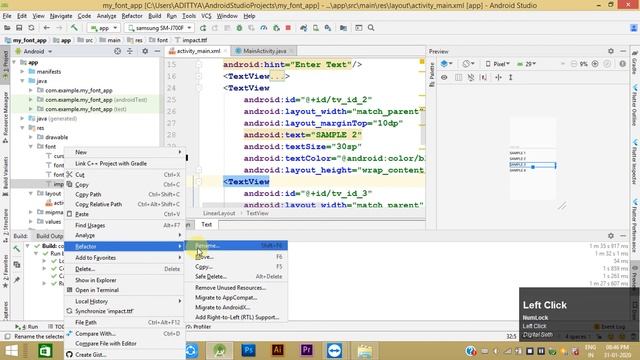Screen dimensions: 640x360
Task: Open the Build menu in menu bar
Action: [154, 16]
